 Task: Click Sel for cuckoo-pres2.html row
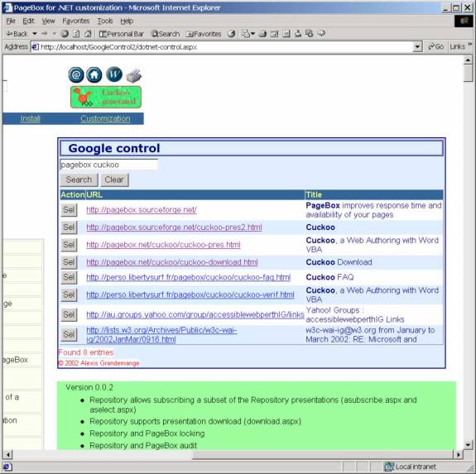[x=69, y=227]
